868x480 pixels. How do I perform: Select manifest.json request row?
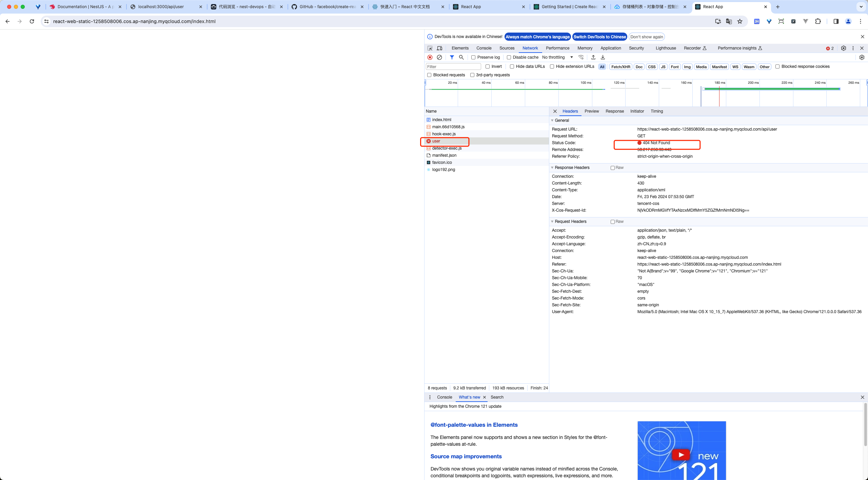487,155
